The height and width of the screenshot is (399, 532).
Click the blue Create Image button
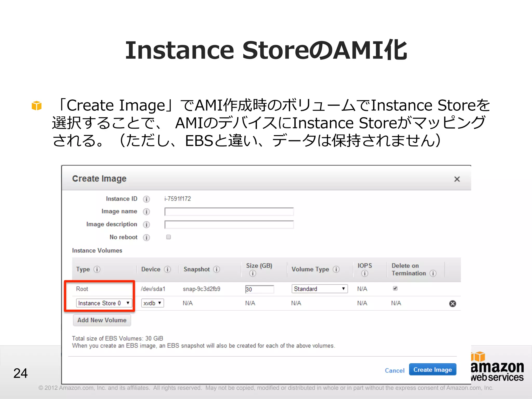tap(433, 369)
